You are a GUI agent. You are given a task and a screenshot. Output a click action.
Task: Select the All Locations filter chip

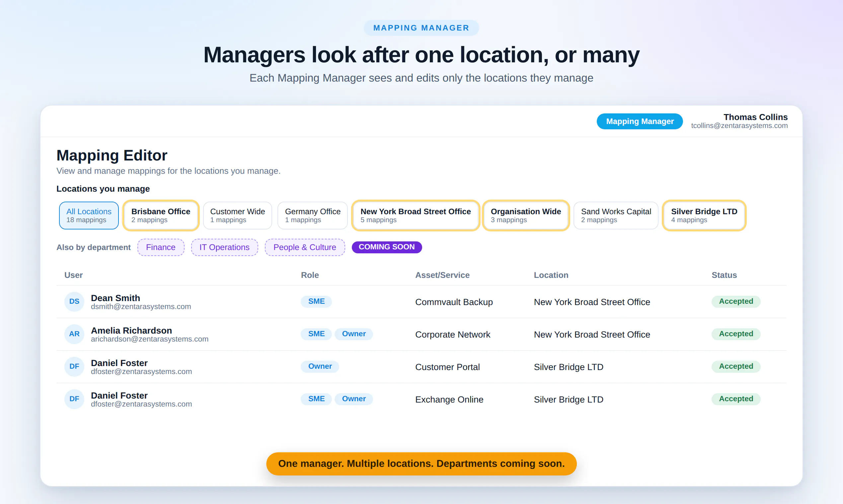89,215
